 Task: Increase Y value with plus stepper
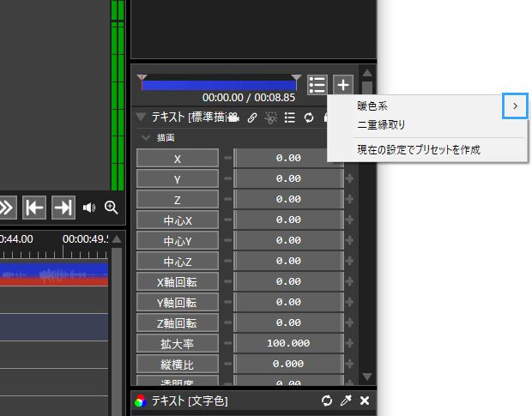coord(349,178)
